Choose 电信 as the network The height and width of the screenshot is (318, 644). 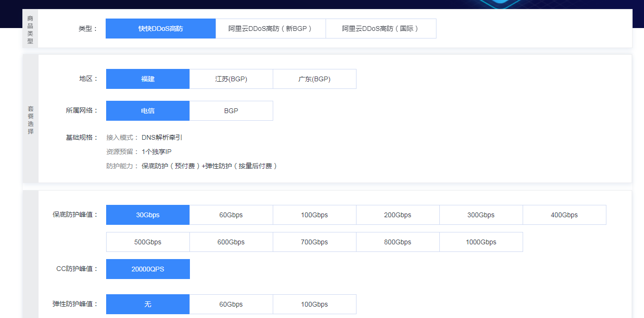tap(148, 111)
